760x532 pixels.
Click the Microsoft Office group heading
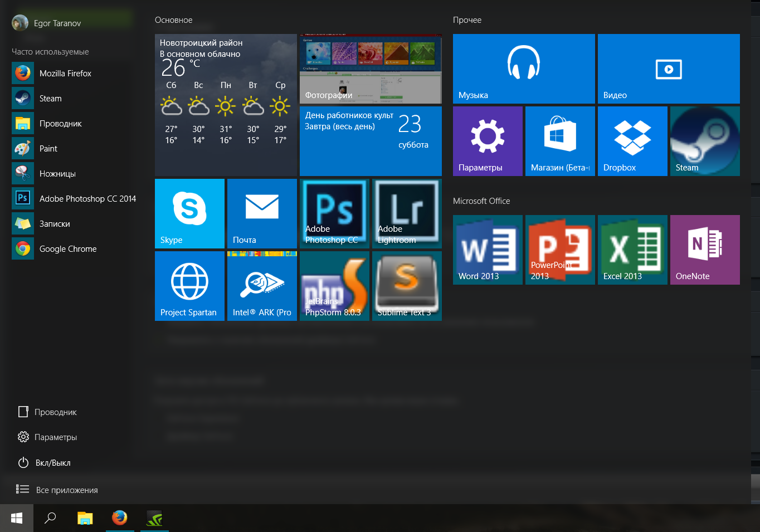[x=481, y=201]
